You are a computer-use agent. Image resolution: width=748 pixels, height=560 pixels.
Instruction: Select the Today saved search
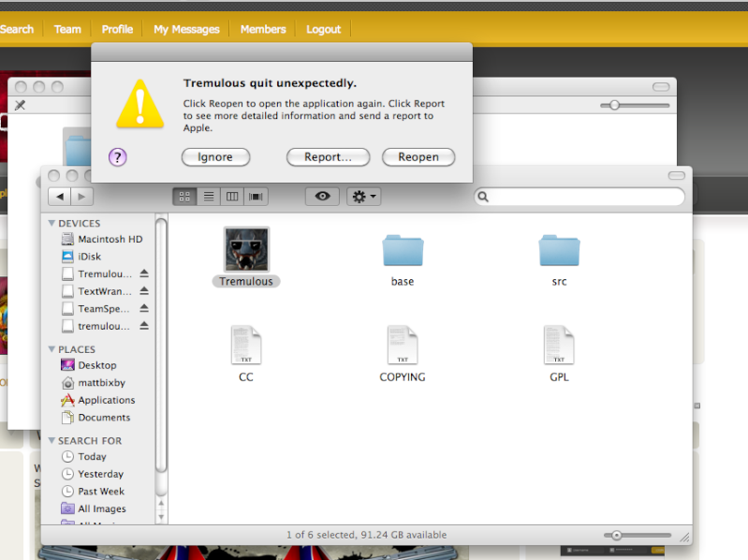[x=84, y=456]
